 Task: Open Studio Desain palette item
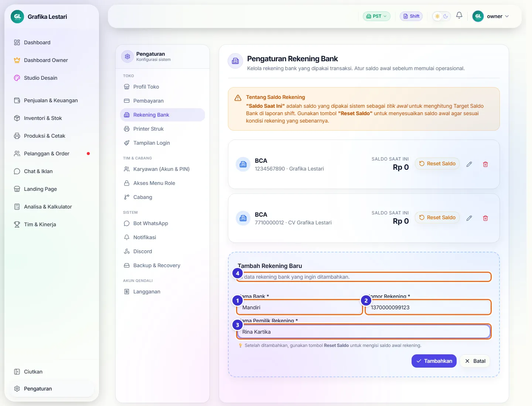click(x=52, y=78)
